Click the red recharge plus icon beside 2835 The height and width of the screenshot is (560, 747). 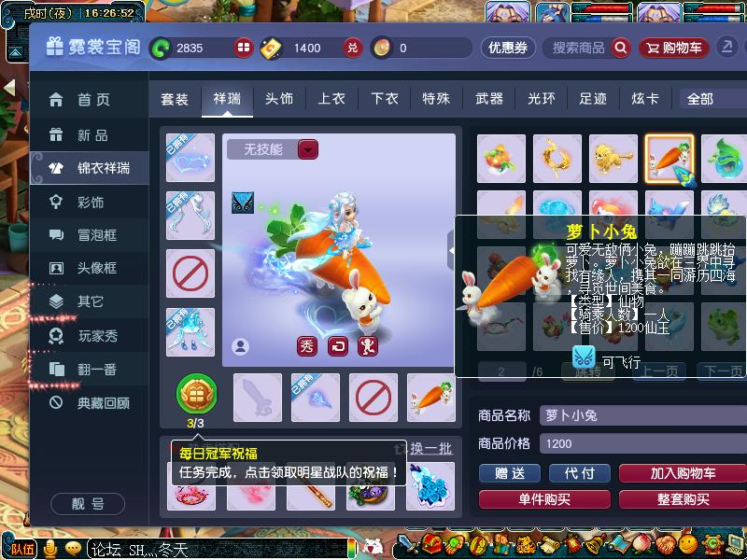[x=243, y=48]
